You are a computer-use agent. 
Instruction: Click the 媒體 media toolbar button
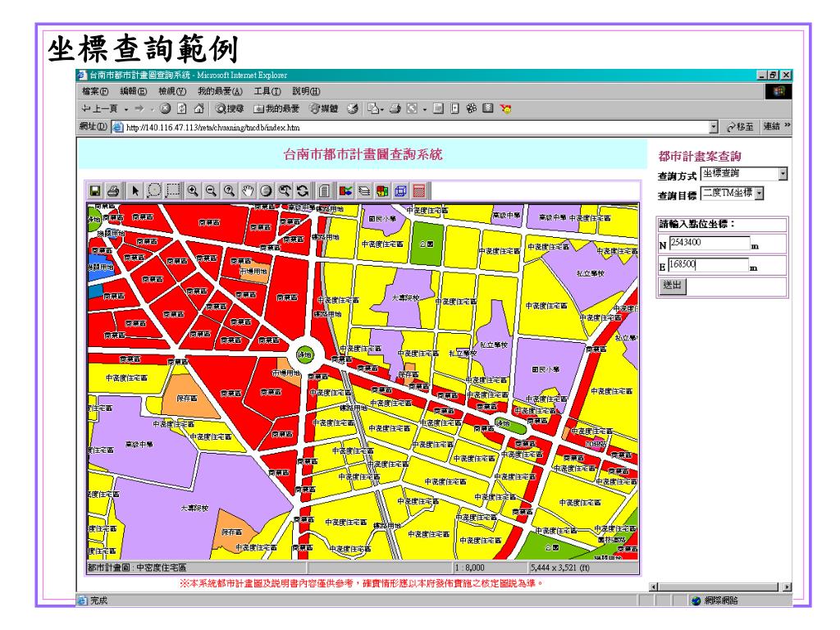point(324,109)
